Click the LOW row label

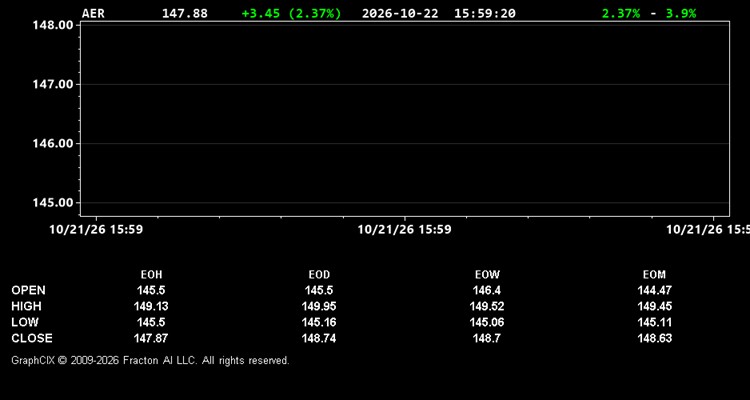point(25,322)
